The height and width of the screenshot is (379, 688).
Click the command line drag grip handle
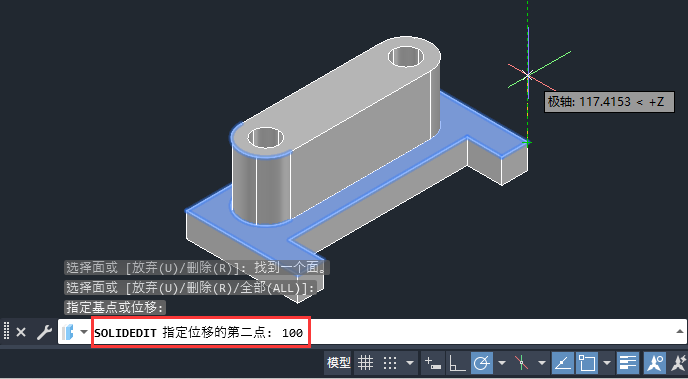[x=6, y=332]
